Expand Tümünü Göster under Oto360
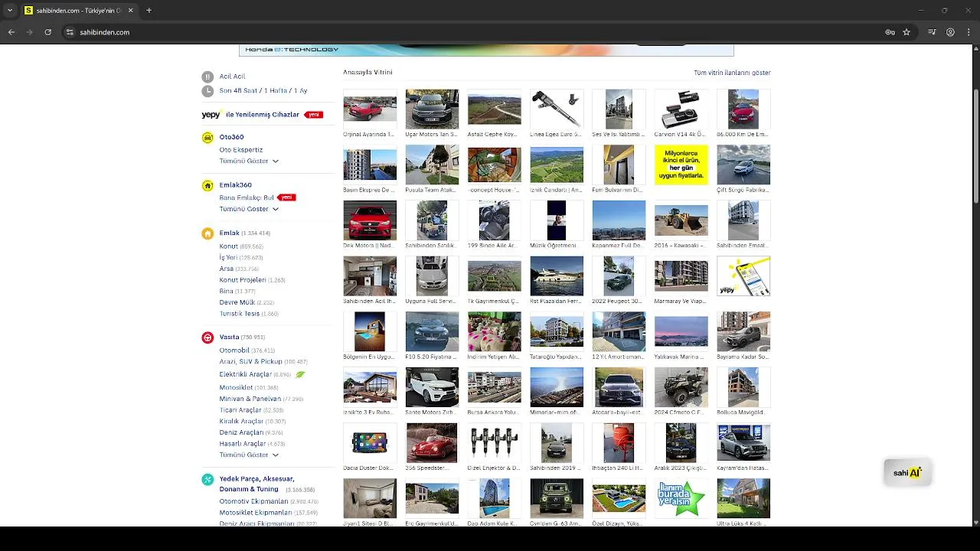This screenshot has height=551, width=980. point(249,161)
